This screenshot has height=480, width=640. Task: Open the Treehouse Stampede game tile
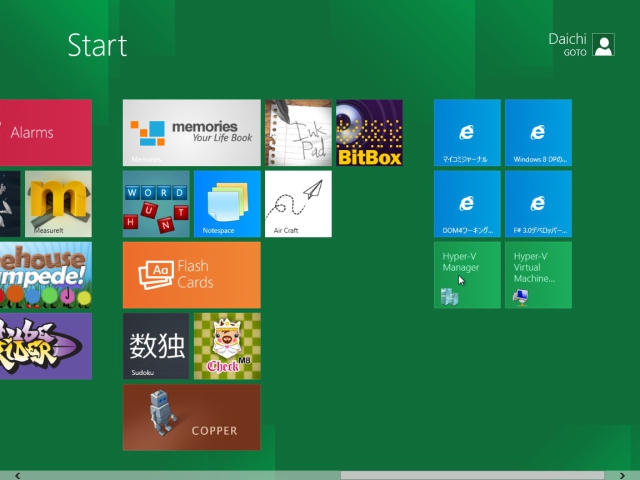pyautogui.click(x=46, y=275)
